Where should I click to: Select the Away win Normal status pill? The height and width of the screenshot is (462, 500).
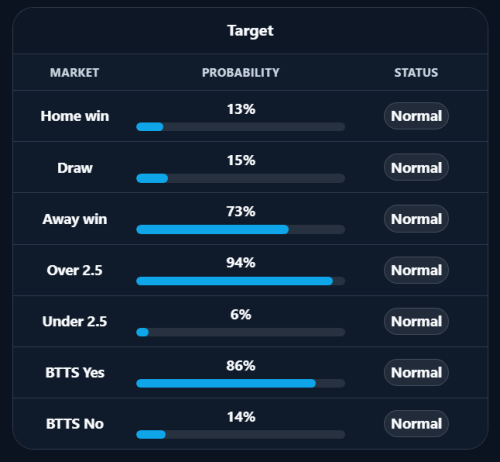[416, 219]
